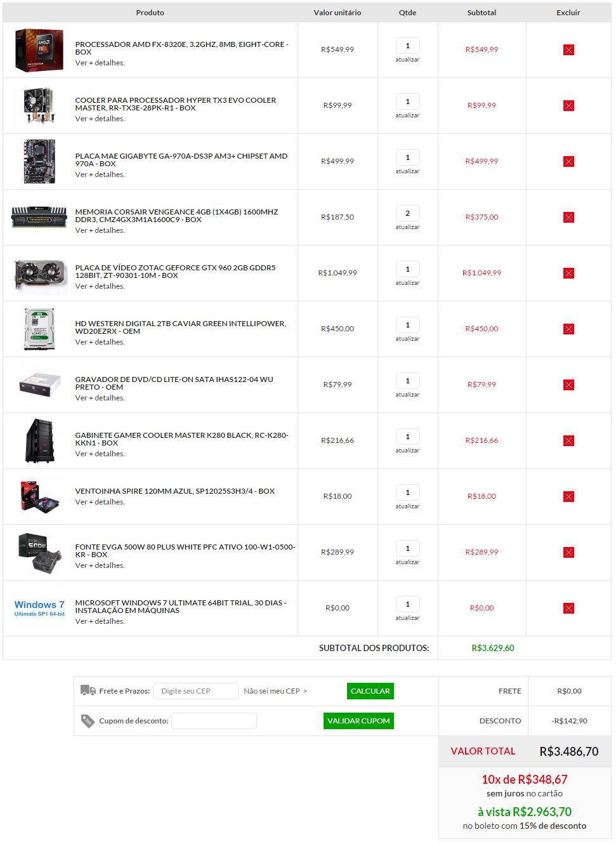
Task: Open the Gigabyte motherboard thumbnail image
Action: point(39,162)
